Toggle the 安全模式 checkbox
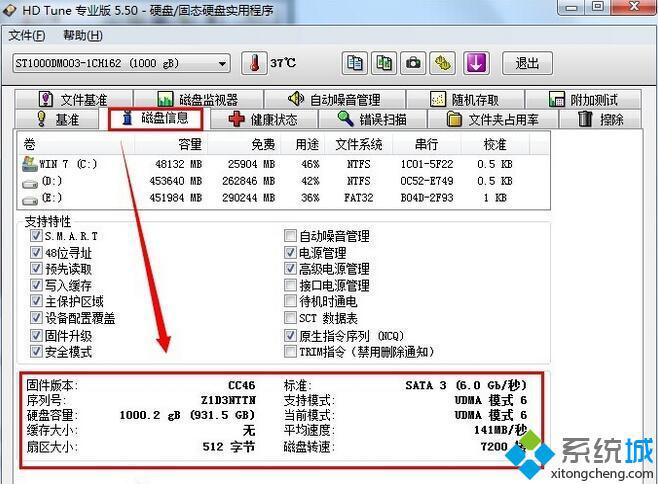Viewport: 658px width, 484px height. click(x=36, y=351)
